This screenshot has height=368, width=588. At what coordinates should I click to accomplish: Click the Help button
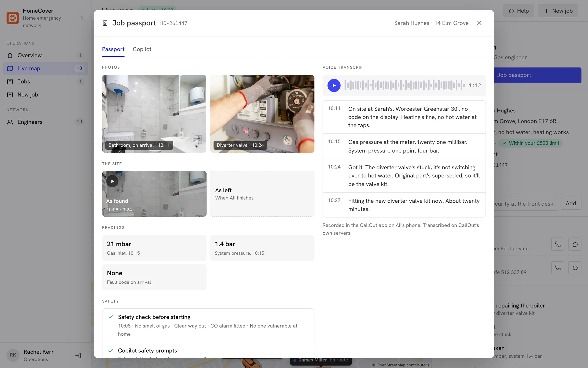point(518,11)
